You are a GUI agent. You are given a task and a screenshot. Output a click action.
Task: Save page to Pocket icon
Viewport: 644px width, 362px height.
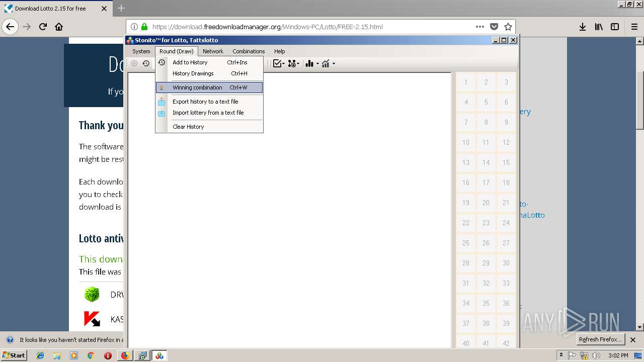point(494,27)
